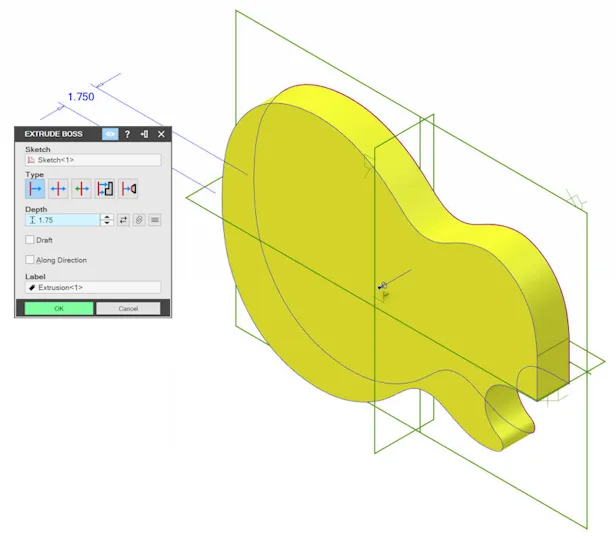Select the extrude-to-next-face type icon
Viewport: 616px width, 537px height.
point(128,189)
